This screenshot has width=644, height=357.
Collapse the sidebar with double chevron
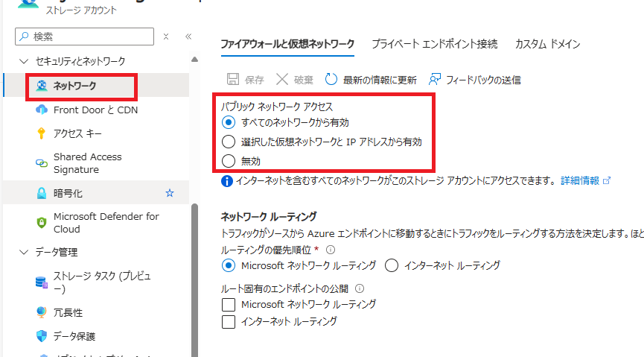point(188,37)
